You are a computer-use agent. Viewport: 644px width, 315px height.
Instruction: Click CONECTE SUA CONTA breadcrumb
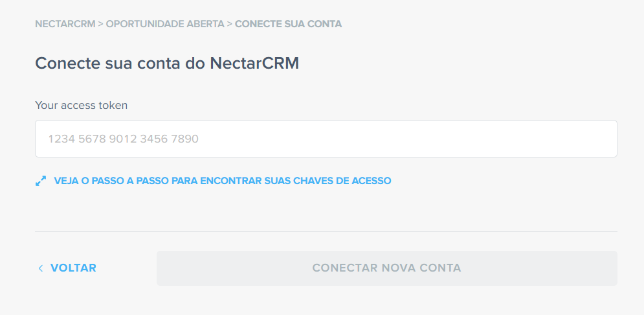click(x=288, y=24)
